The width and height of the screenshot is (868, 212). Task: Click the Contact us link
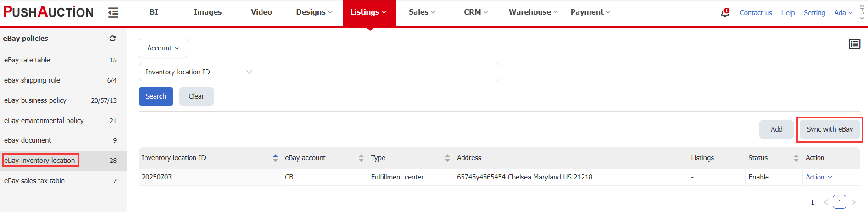point(756,13)
